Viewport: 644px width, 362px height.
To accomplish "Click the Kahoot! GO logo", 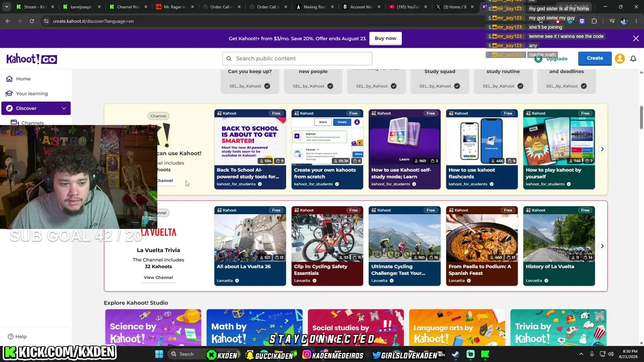I will [32, 59].
